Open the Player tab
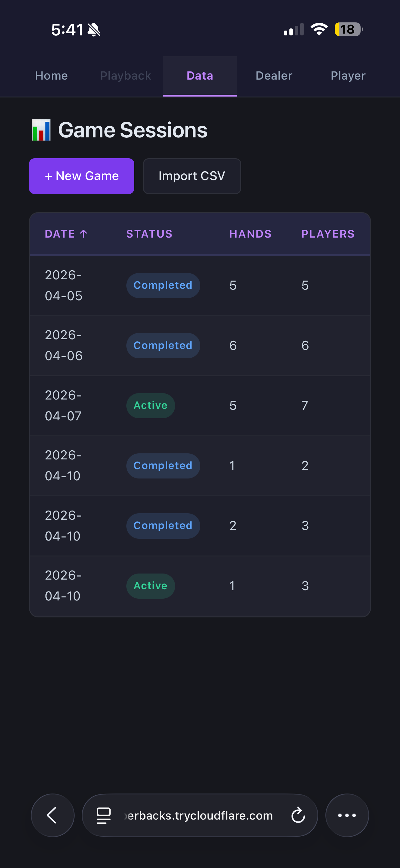400x868 pixels. click(x=348, y=75)
